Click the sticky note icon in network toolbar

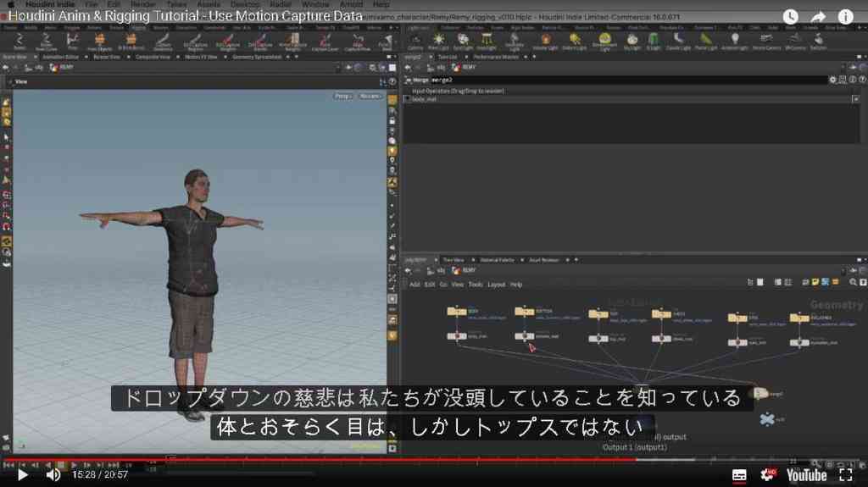(x=815, y=282)
